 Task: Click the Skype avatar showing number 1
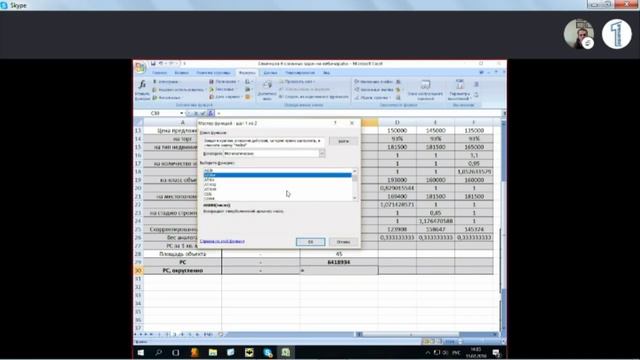tap(617, 34)
